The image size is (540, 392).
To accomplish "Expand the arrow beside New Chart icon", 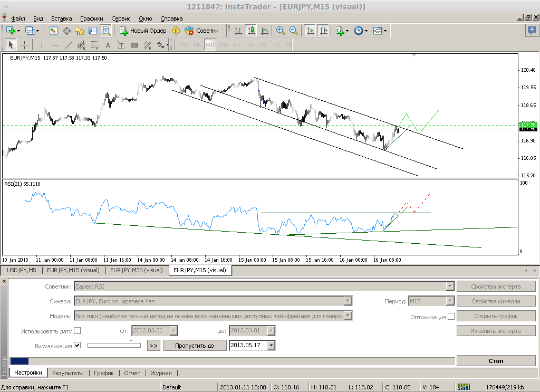I will click(18, 31).
